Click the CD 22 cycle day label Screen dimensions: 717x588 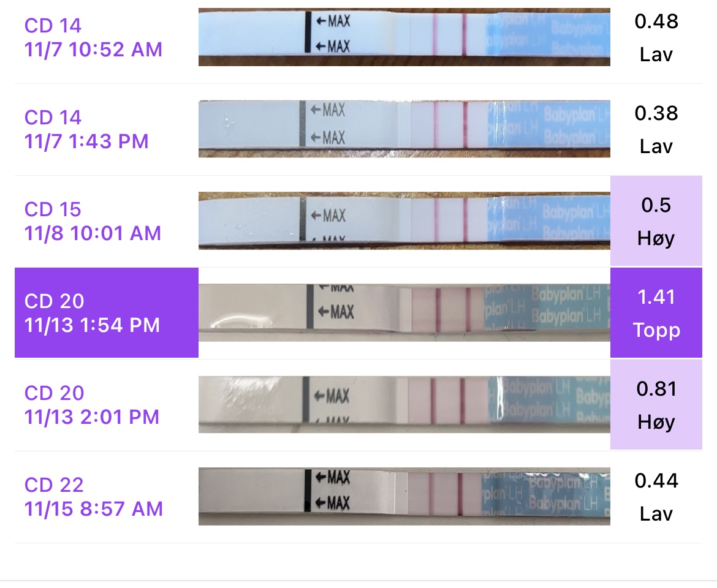(54, 484)
